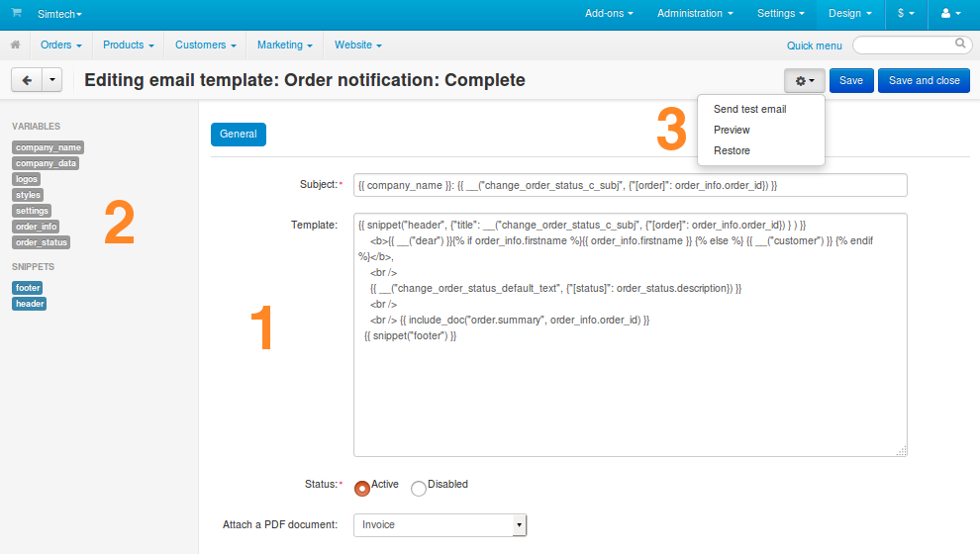This screenshot has width=980, height=554.
Task: Click the back arrow button
Action: 27,80
